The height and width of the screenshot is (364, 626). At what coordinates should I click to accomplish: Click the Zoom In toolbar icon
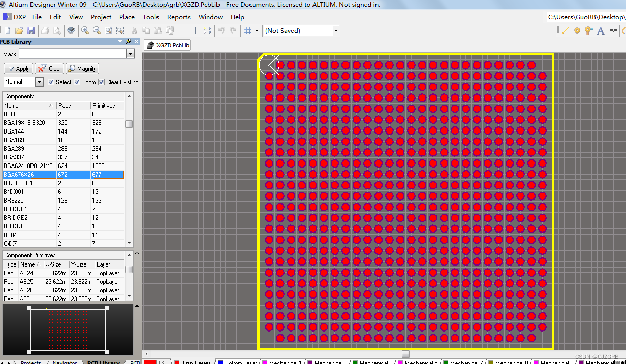pyautogui.click(x=85, y=31)
